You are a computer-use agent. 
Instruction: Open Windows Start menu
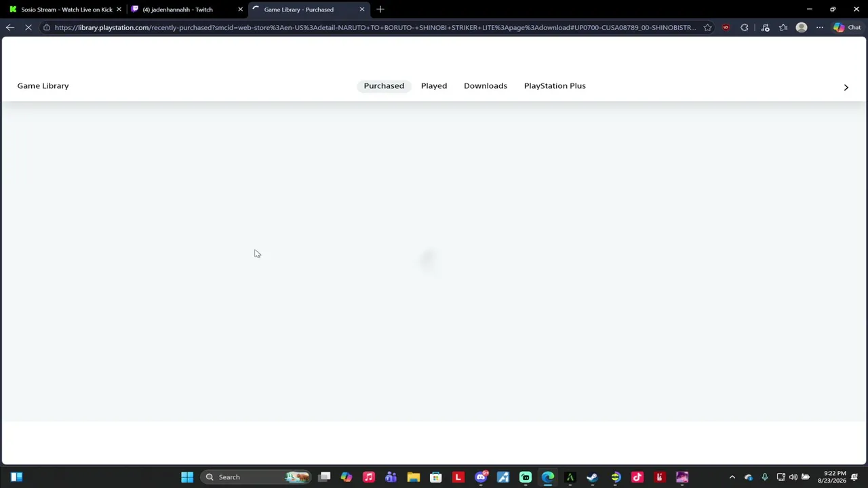187,477
